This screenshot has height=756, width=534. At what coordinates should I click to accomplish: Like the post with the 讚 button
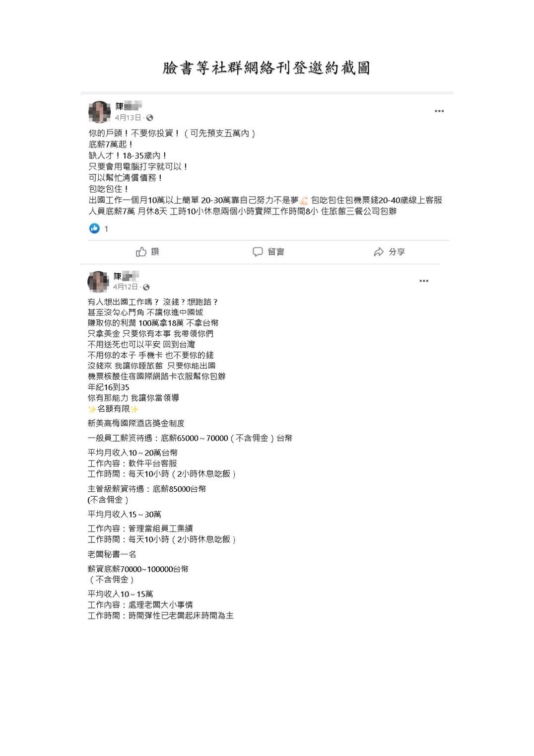point(147,252)
